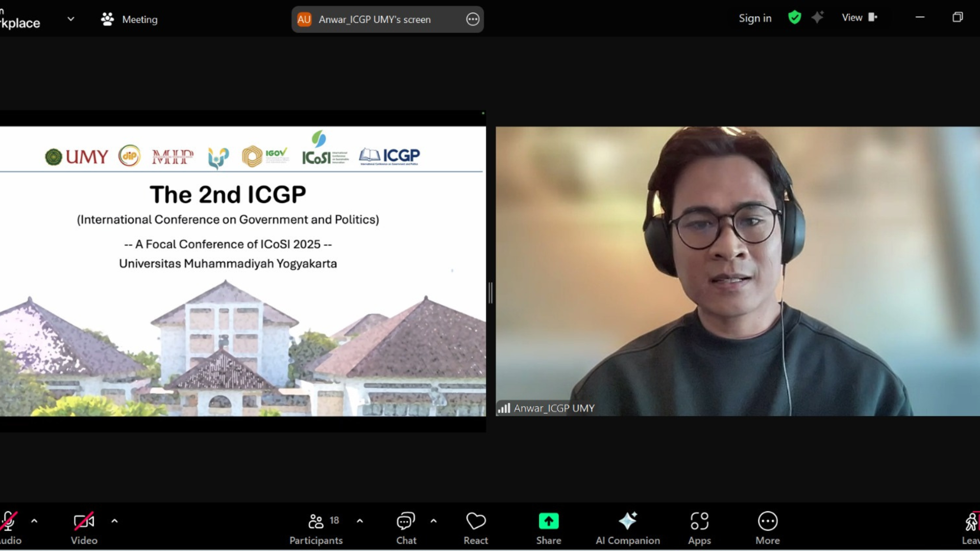Screen dimensions: 980x551
Task: Restore down the Zoom window
Action: click(x=958, y=17)
